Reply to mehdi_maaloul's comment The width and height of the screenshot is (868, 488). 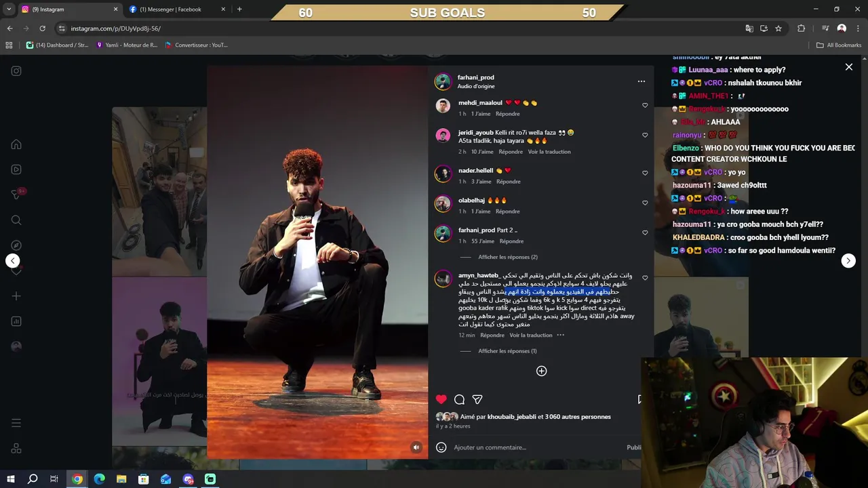pyautogui.click(x=507, y=114)
